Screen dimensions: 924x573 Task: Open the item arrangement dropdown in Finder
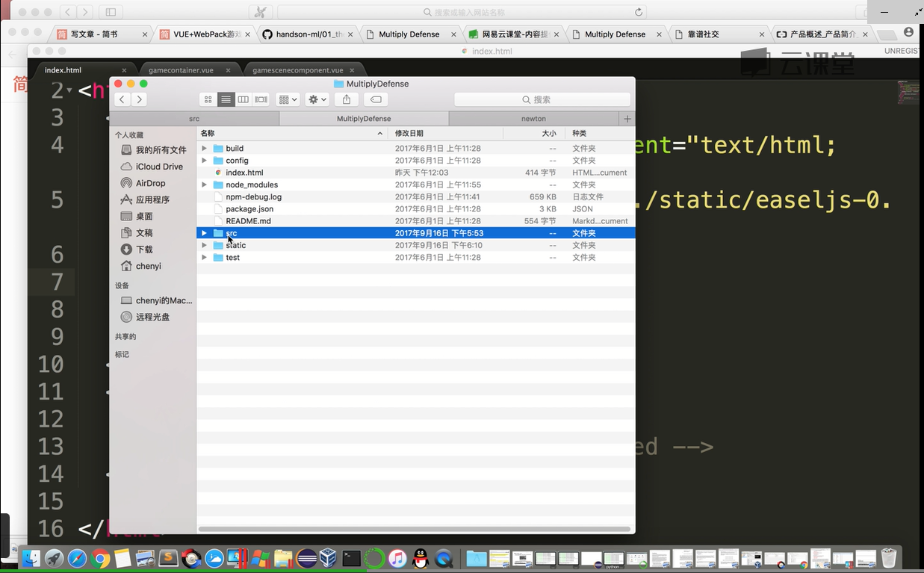(x=288, y=99)
